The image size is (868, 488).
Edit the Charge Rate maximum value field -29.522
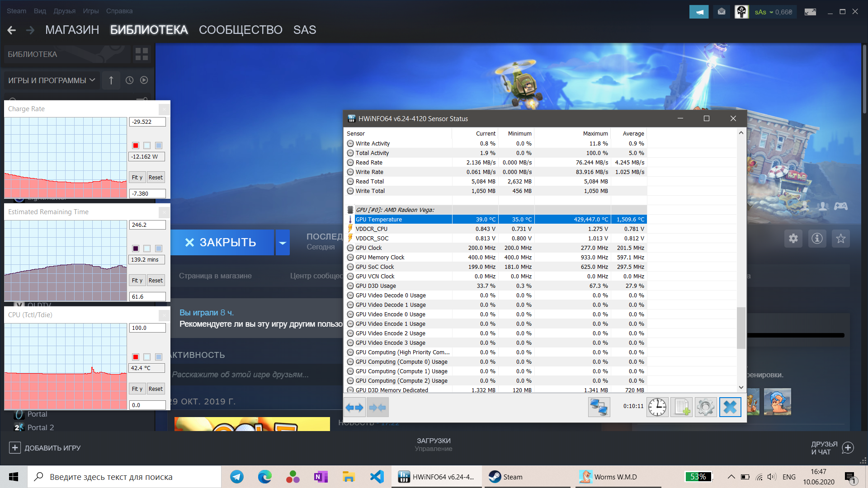pyautogui.click(x=147, y=122)
